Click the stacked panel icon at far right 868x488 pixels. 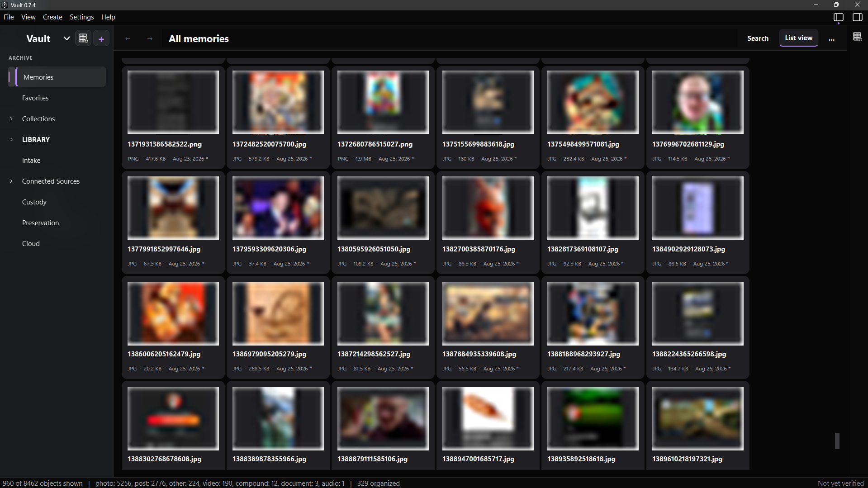click(x=857, y=37)
